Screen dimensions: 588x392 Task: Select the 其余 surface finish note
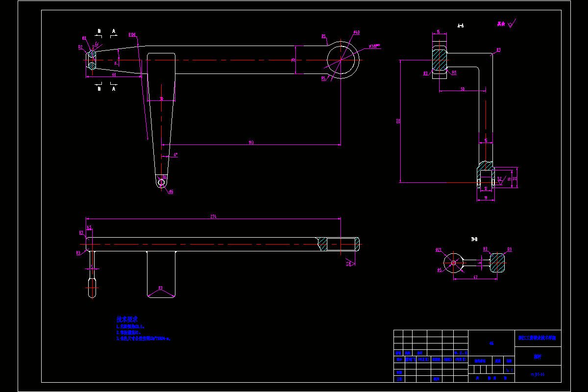500,23
